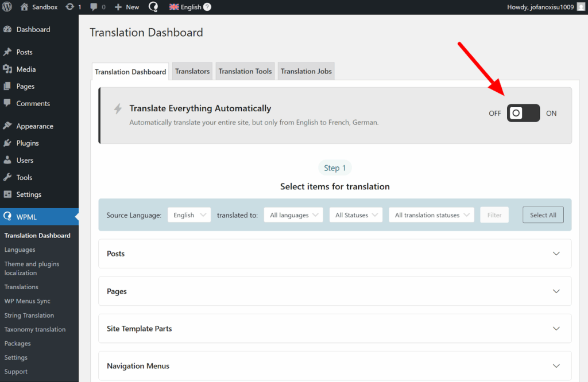The width and height of the screenshot is (588, 382).
Task: Open the Media library from the sidebar
Action: click(26, 69)
